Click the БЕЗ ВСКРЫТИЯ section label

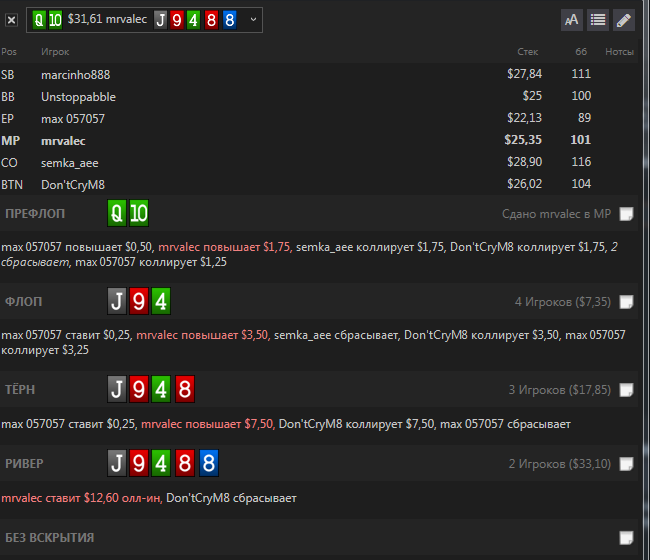click(x=49, y=538)
